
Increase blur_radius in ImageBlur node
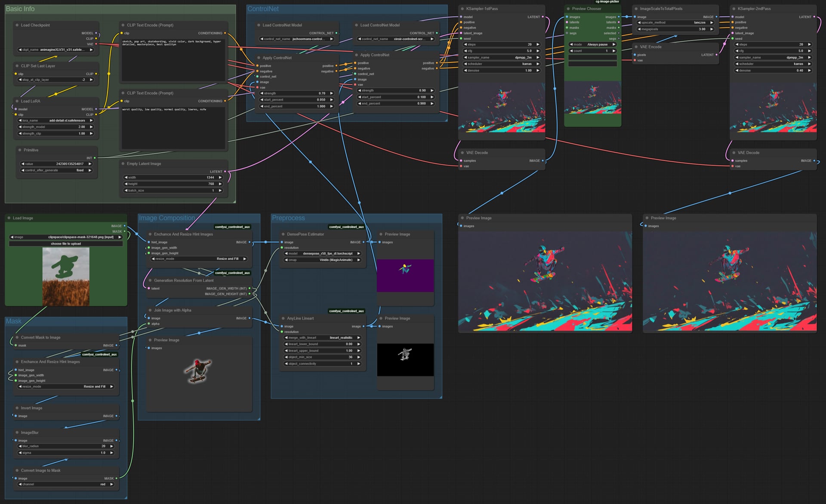(111, 446)
